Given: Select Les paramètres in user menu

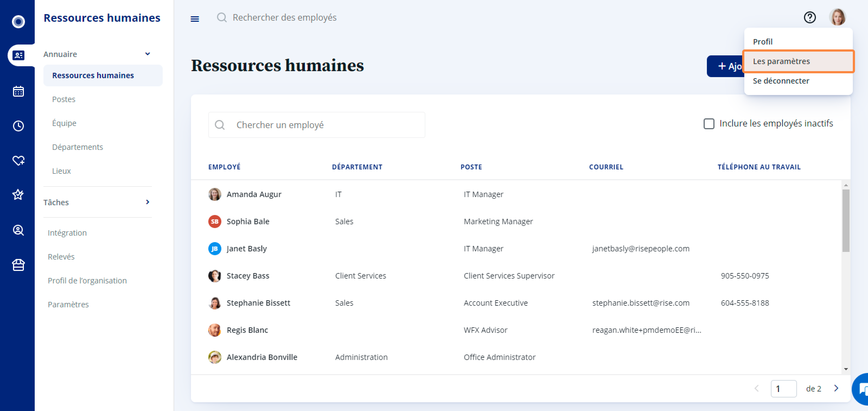Looking at the screenshot, I should (x=798, y=61).
